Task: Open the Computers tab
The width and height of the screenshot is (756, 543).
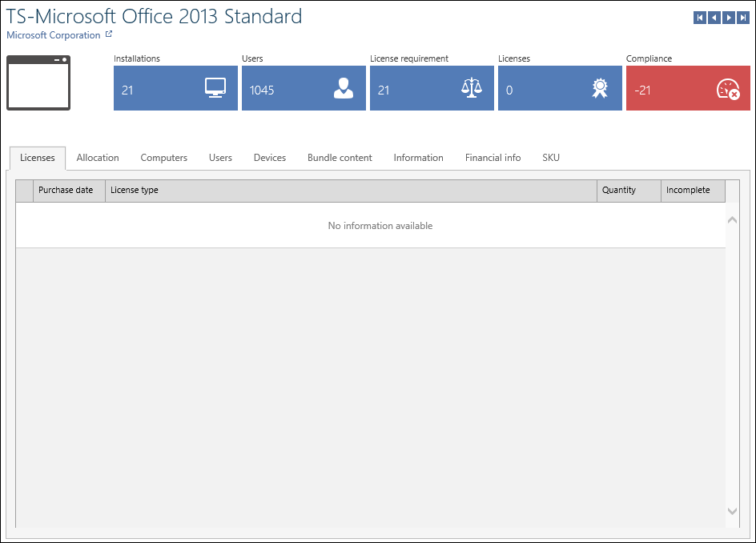Action: (164, 158)
